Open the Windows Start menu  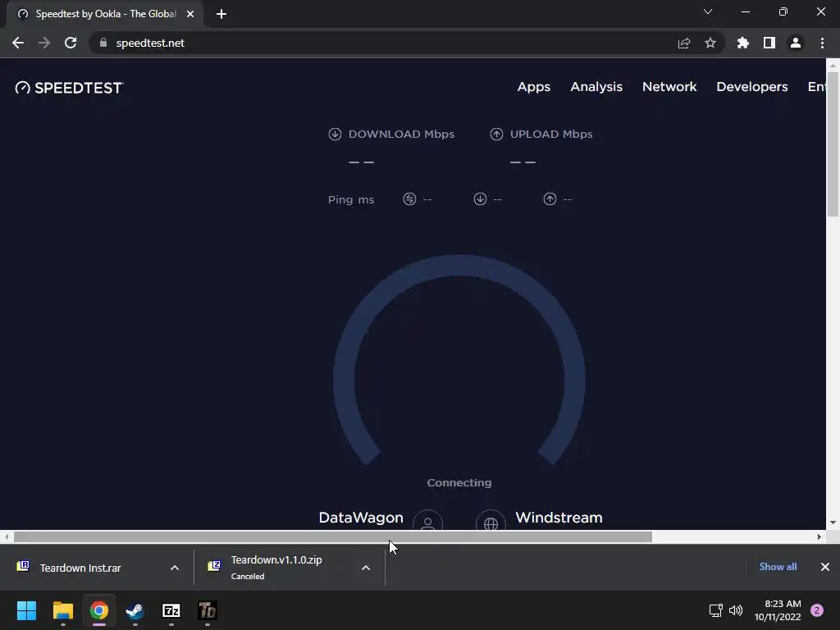tap(27, 610)
